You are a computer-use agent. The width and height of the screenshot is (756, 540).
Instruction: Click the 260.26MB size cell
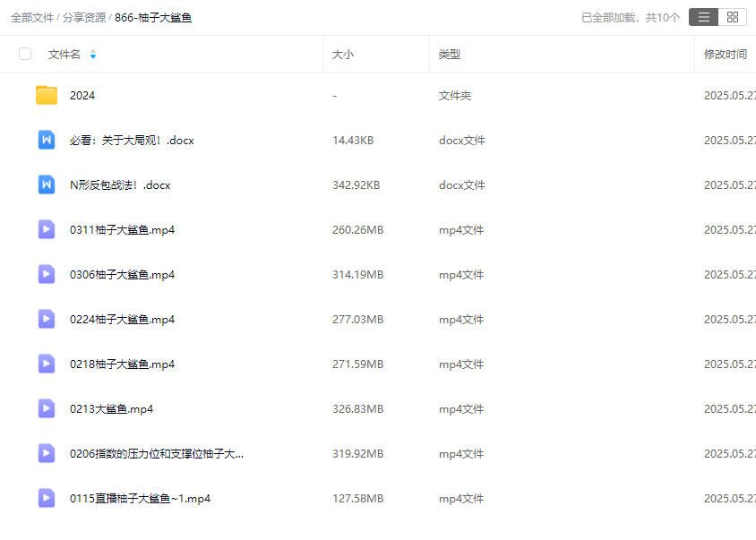tap(357, 230)
